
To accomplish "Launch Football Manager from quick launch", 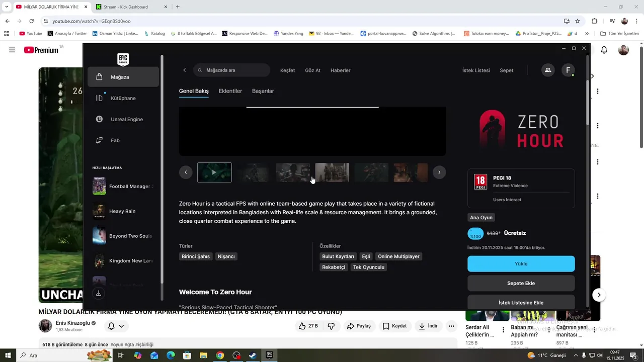I will coord(123,187).
